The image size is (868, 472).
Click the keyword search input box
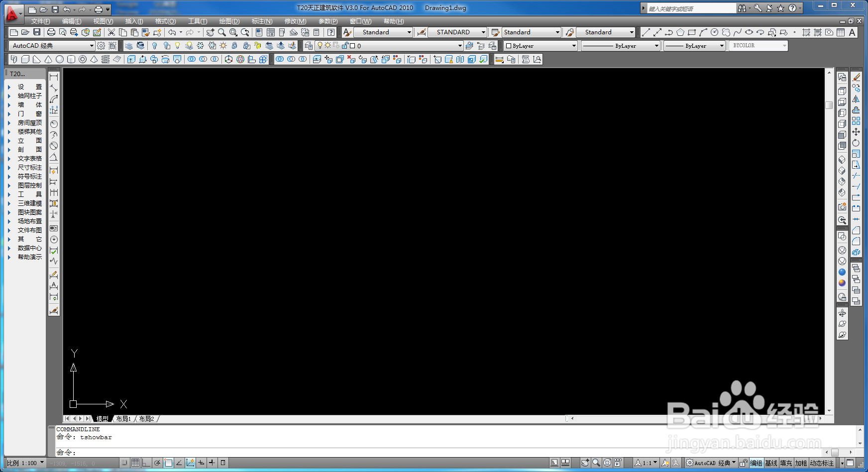point(691,8)
